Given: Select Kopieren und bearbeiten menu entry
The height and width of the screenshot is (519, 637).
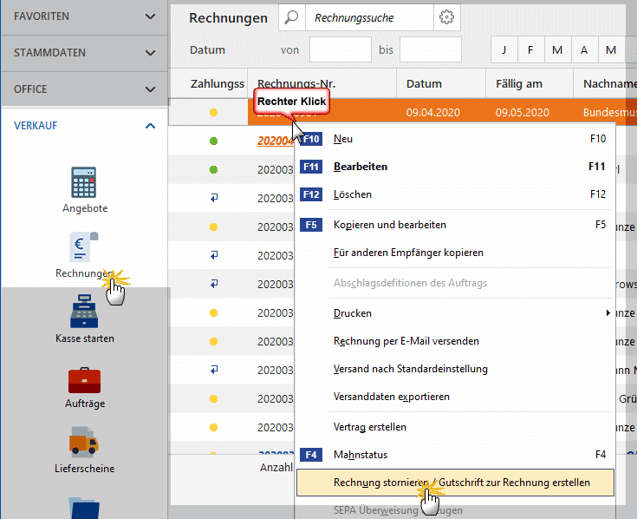Looking at the screenshot, I should point(390,225).
